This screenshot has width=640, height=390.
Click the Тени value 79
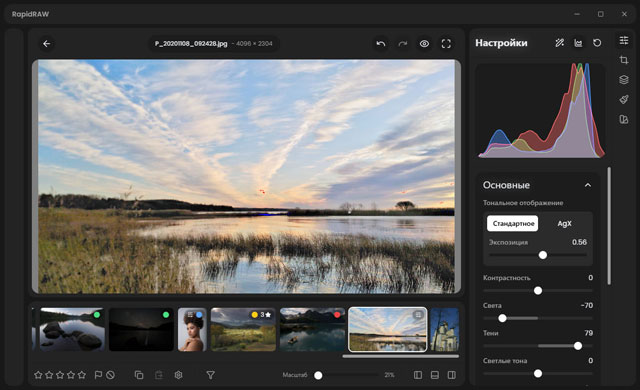pos(589,333)
